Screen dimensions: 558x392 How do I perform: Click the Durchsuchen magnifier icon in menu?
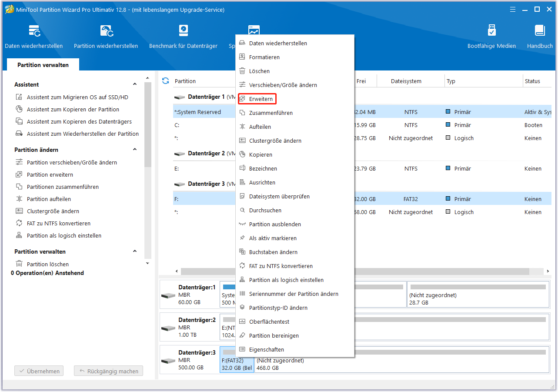(x=242, y=210)
